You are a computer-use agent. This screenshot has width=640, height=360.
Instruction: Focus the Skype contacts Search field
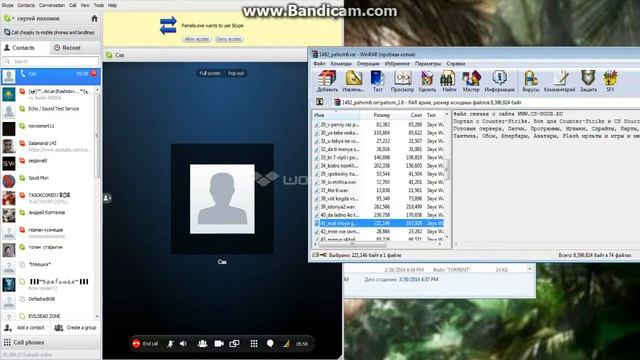(51, 61)
